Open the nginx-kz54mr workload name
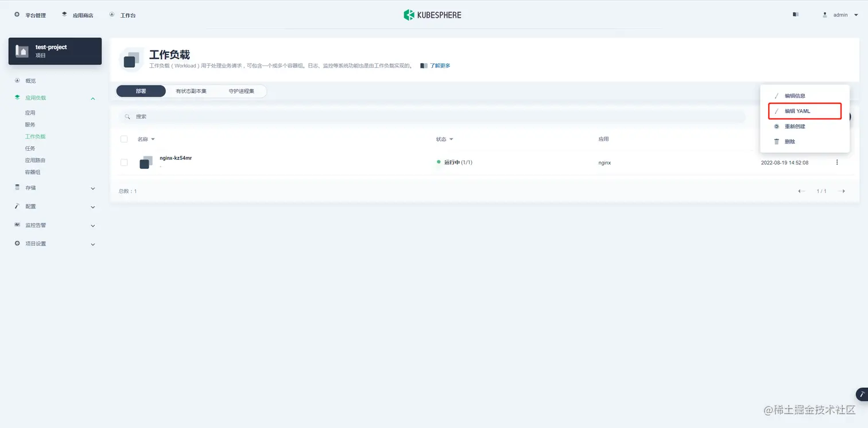868x428 pixels. (x=176, y=158)
